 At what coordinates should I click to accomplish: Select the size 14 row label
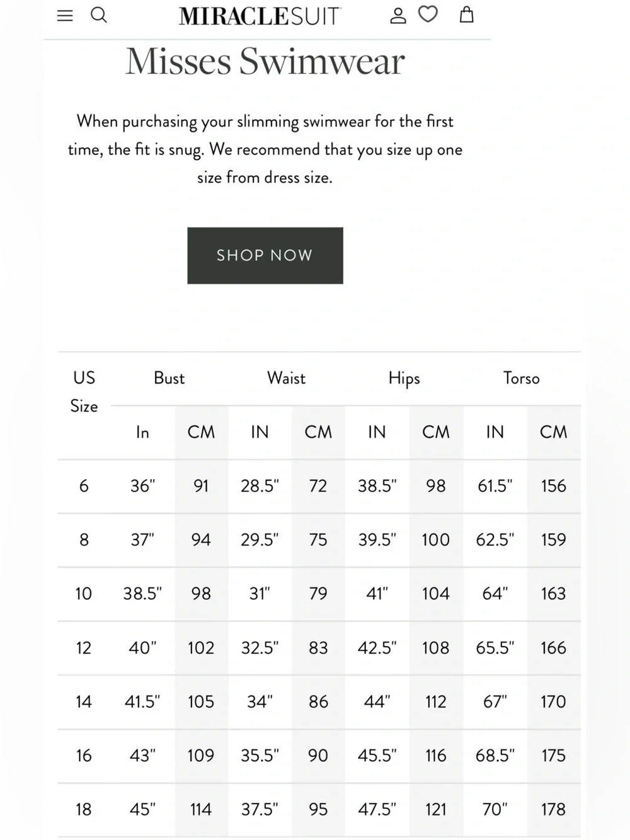84,701
